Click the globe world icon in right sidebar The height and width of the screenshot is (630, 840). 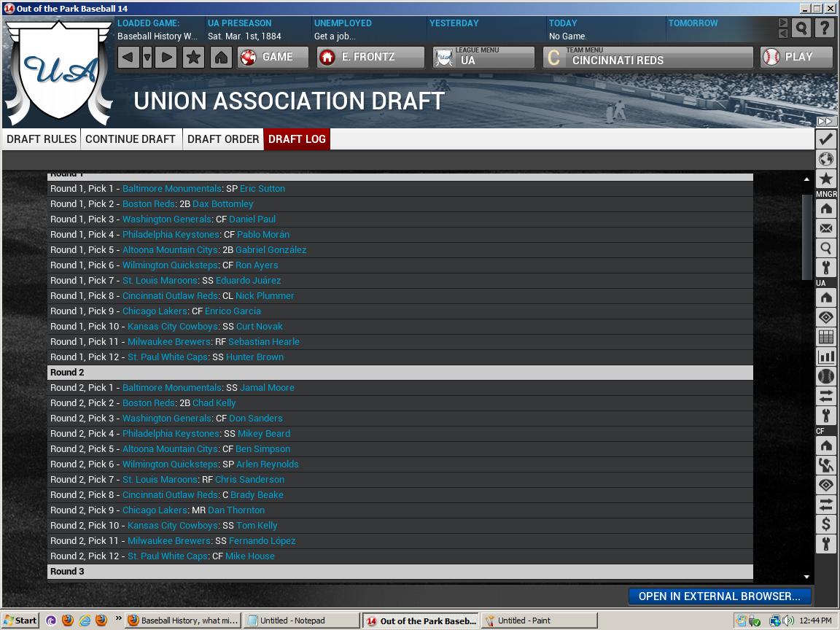click(x=826, y=158)
